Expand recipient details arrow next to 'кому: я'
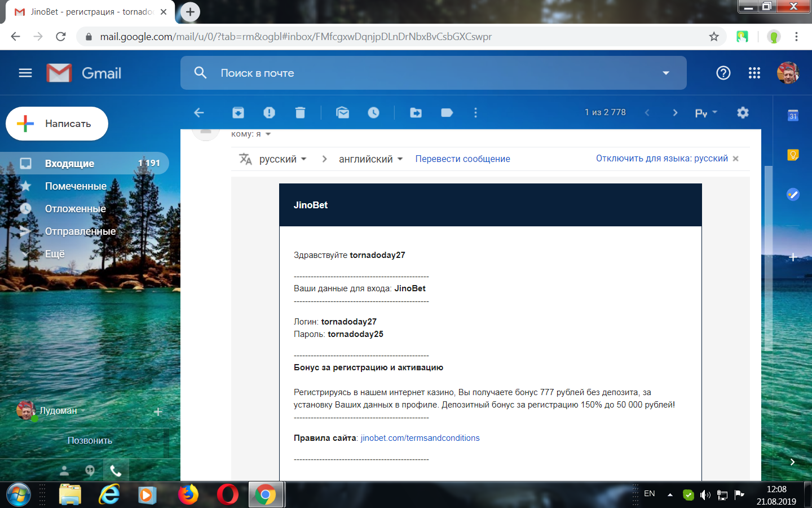This screenshot has width=812, height=508. 268,134
